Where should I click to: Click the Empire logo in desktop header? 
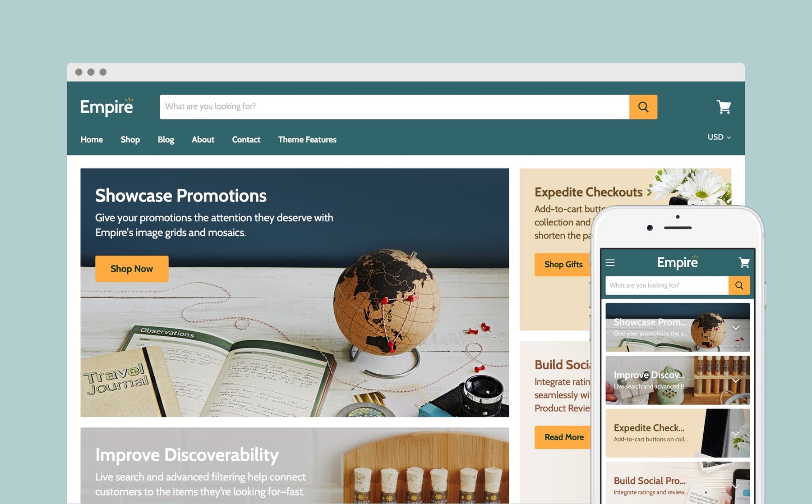coord(107,107)
